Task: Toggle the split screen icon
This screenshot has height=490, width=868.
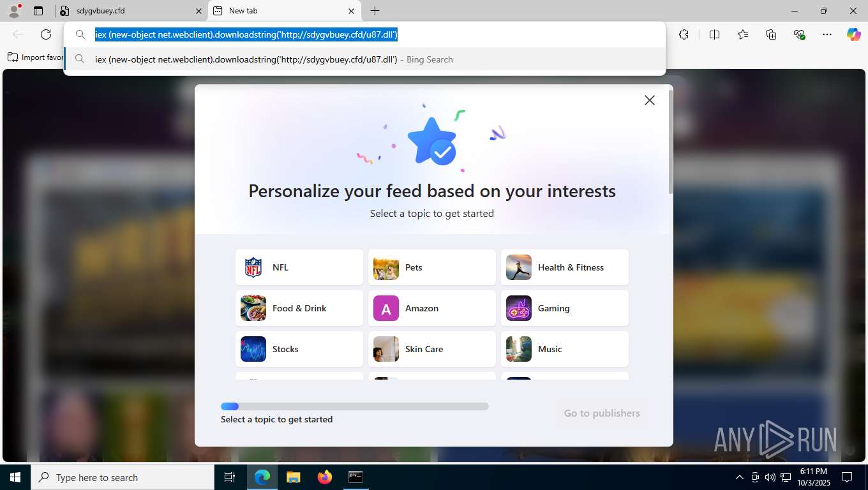Action: pos(715,34)
